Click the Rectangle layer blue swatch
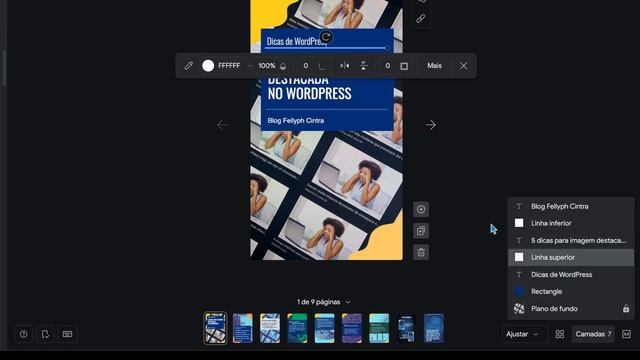The width and height of the screenshot is (640, 360). click(x=519, y=291)
